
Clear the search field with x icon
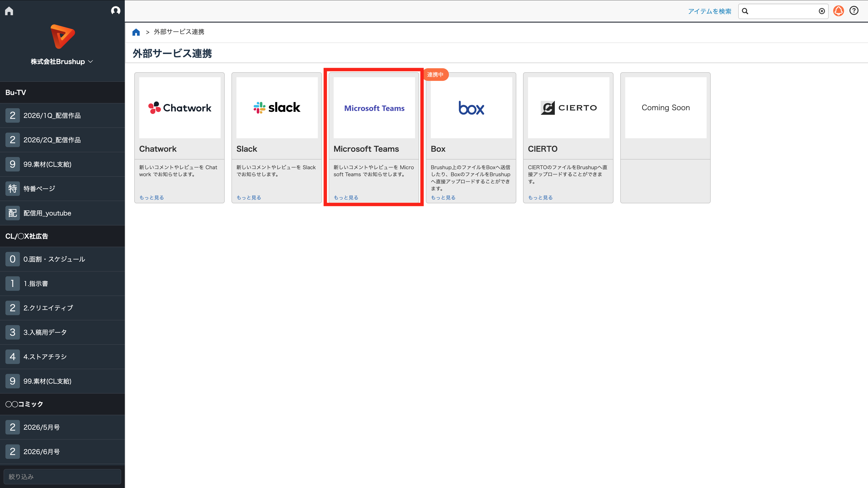click(822, 11)
